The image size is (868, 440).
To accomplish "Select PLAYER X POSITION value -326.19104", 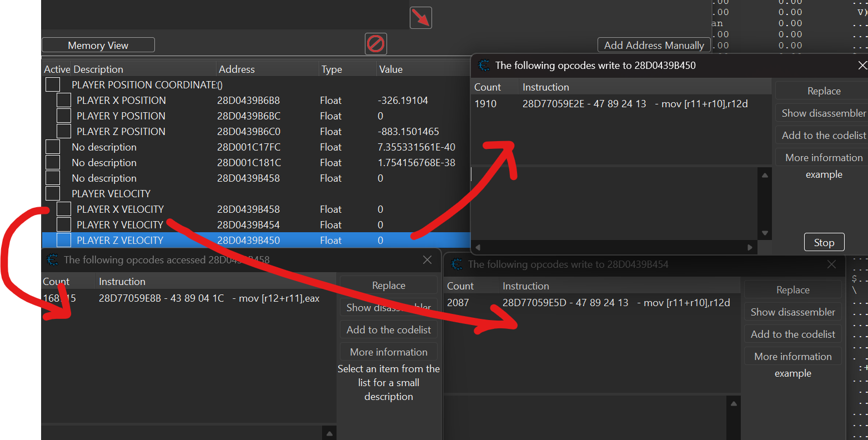I will pyautogui.click(x=403, y=101).
